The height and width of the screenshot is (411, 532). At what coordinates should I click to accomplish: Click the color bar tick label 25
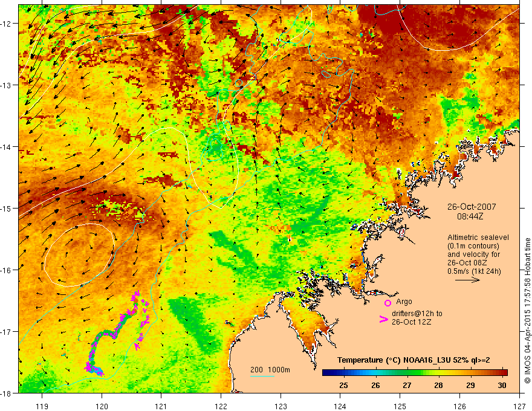coord(343,385)
